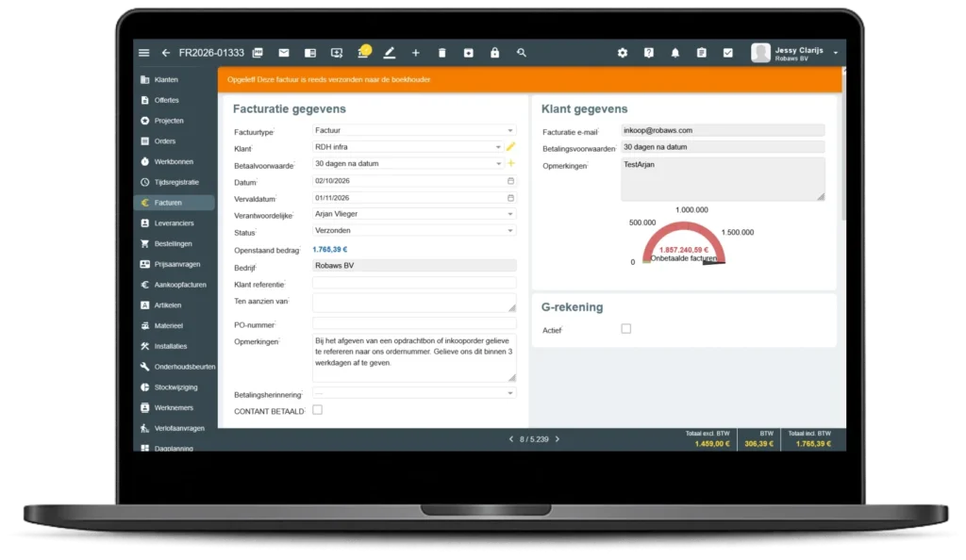
Task: Click the Openstaand bedrag amount 1.765,39 €
Action: point(330,250)
